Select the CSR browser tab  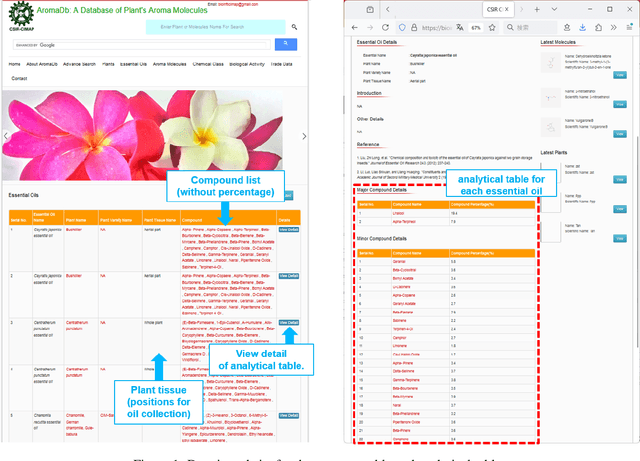(x=498, y=9)
